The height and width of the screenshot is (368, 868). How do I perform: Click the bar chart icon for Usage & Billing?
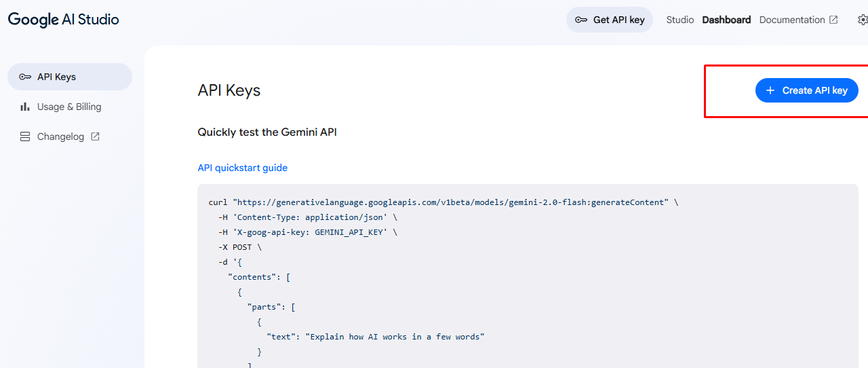pyautogui.click(x=25, y=107)
